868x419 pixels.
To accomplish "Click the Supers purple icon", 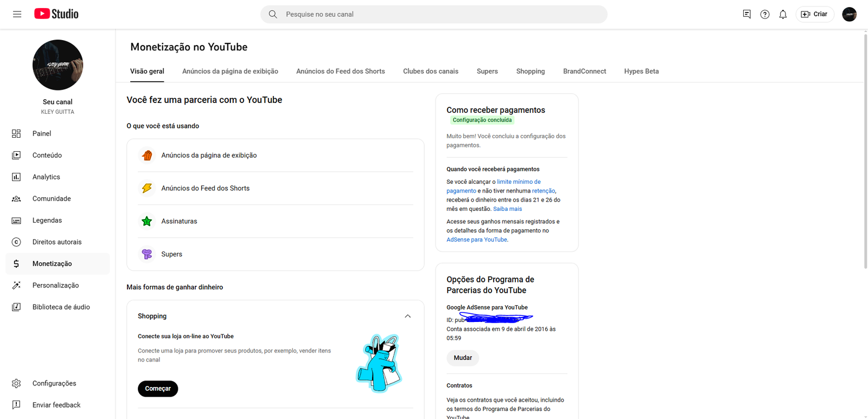I will (x=146, y=254).
